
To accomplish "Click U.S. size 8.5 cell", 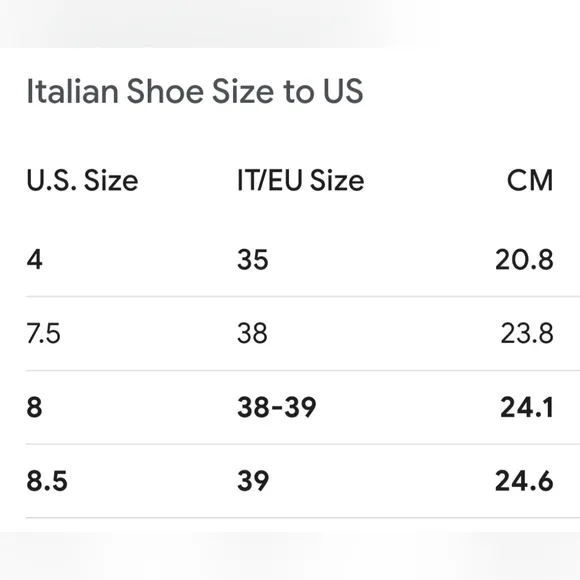I will 47,481.
